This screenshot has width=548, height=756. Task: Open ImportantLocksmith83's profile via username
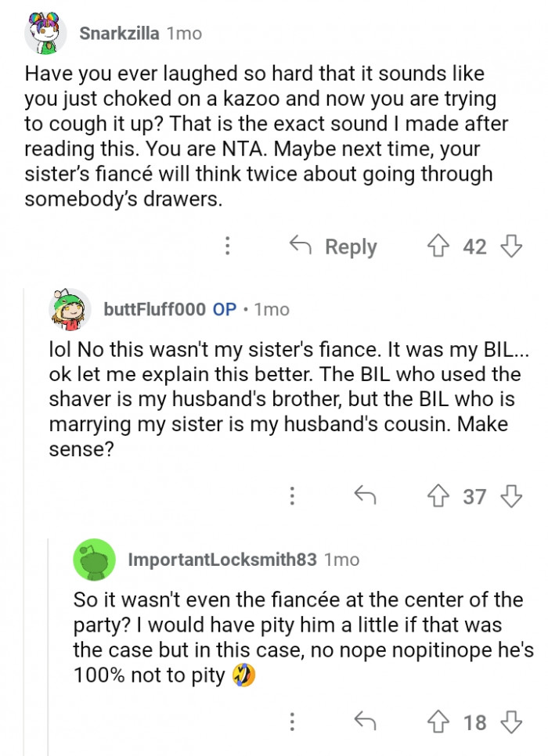pos(222,560)
